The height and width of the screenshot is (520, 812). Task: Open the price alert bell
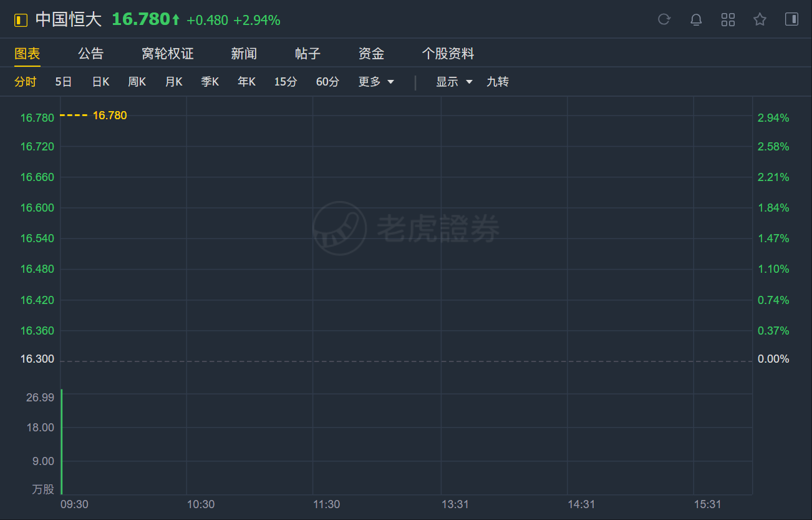pyautogui.click(x=696, y=19)
